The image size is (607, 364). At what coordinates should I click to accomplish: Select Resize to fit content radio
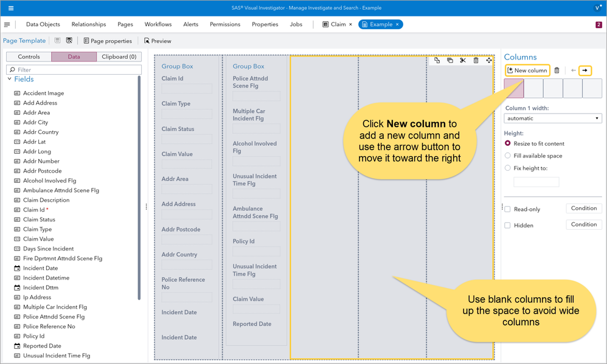coord(507,143)
